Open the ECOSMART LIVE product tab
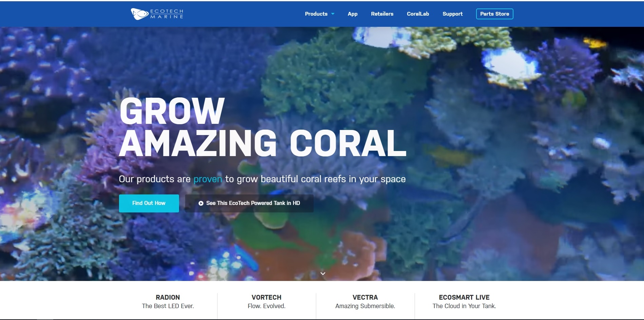 click(x=464, y=297)
